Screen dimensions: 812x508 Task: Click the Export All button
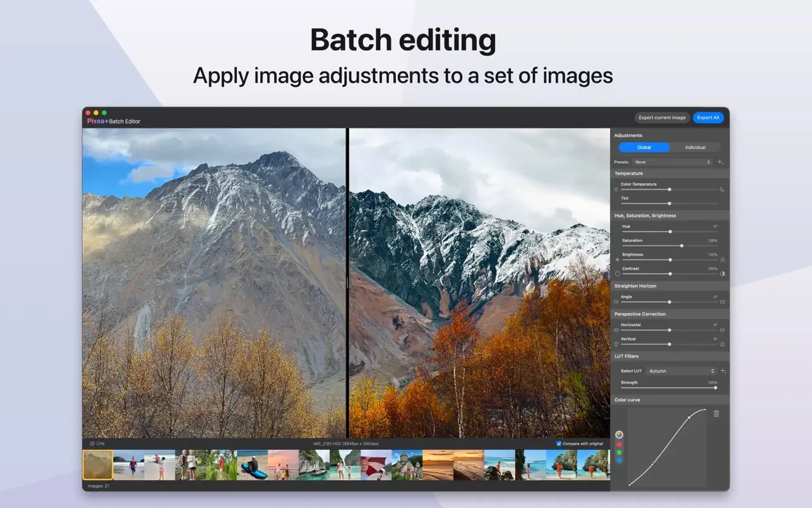(708, 118)
